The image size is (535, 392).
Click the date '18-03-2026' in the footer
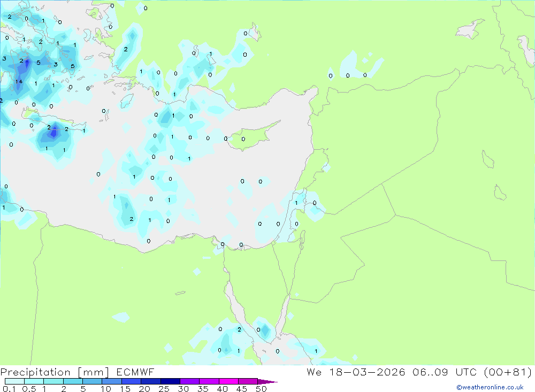click(367, 372)
